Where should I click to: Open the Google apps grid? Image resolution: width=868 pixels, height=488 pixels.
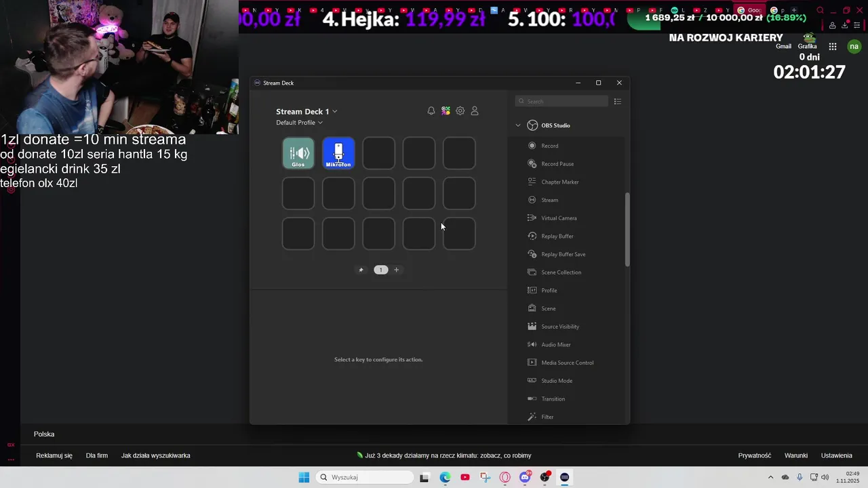[x=833, y=47]
